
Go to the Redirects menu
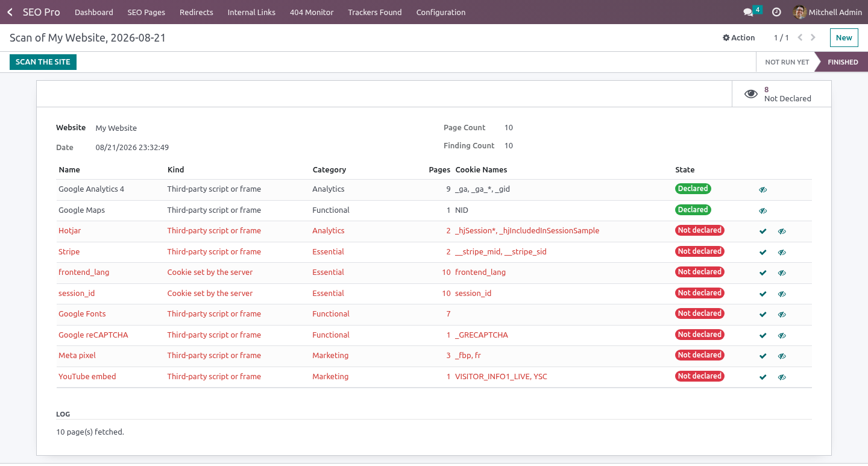197,12
